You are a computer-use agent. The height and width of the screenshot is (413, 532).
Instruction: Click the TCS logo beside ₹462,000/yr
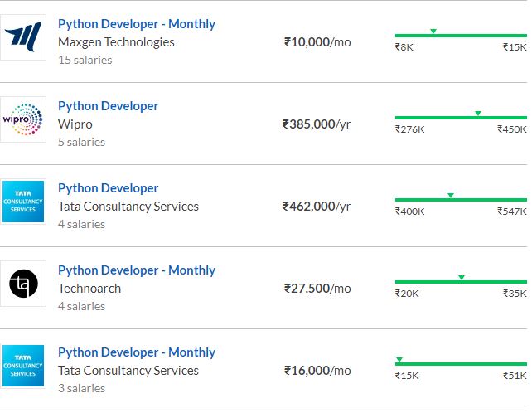coord(23,202)
